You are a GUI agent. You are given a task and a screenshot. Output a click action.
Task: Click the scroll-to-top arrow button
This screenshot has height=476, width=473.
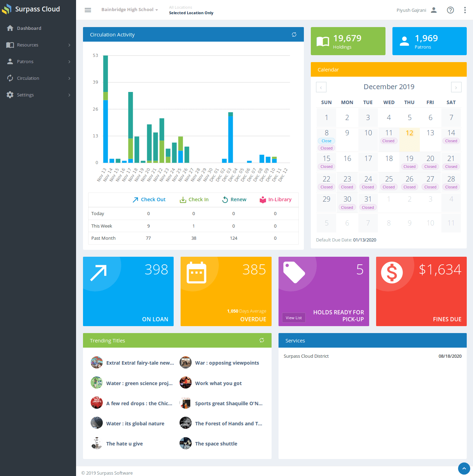coord(464,468)
